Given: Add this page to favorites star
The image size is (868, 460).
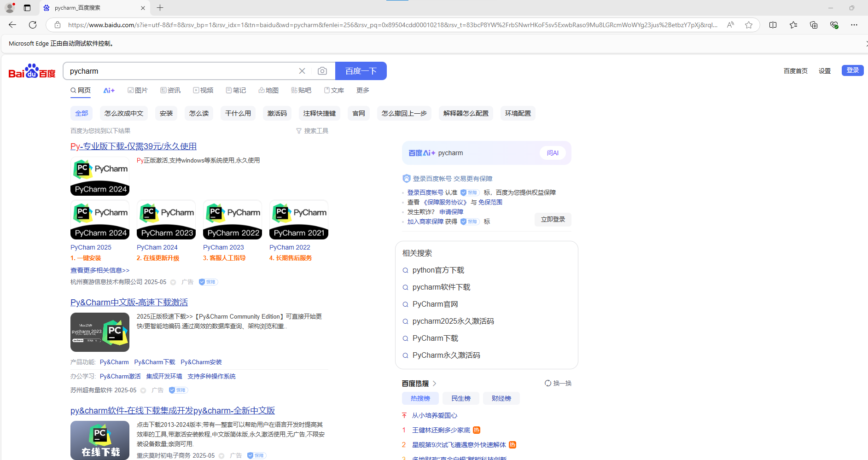Looking at the screenshot, I should click(x=749, y=25).
